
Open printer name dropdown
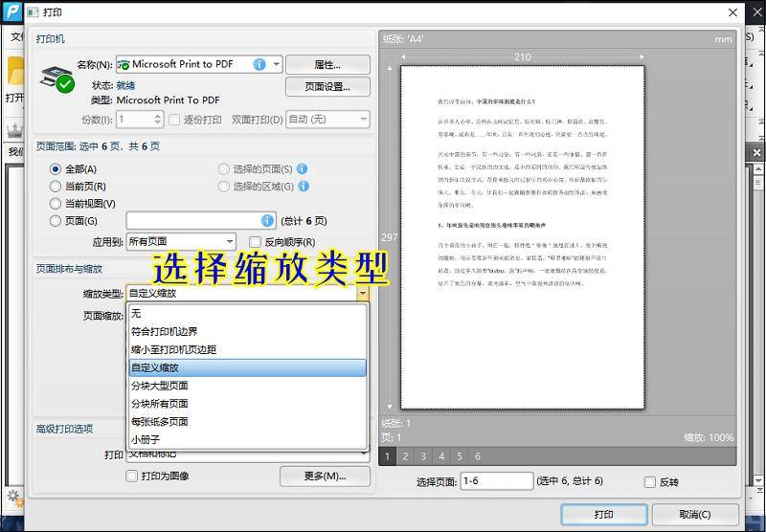(277, 64)
